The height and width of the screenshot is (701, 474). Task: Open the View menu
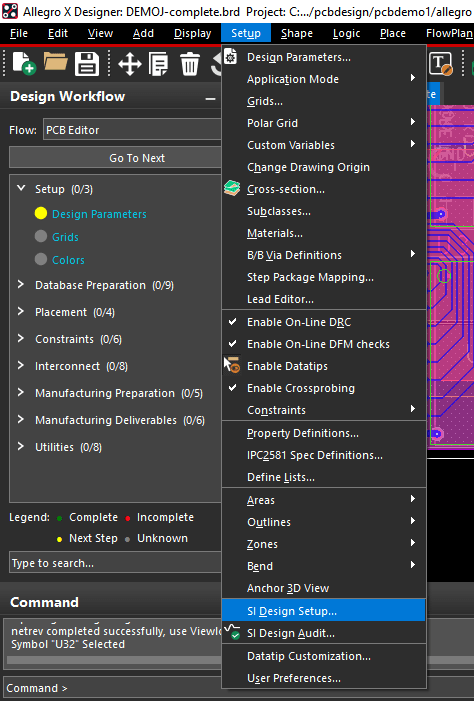(x=100, y=34)
